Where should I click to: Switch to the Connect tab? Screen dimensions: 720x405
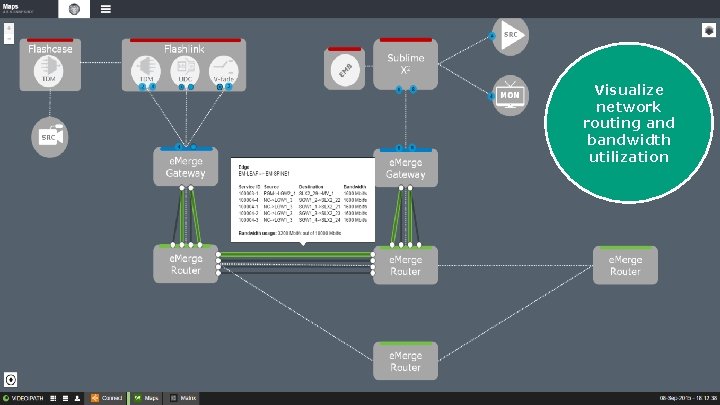107,398
